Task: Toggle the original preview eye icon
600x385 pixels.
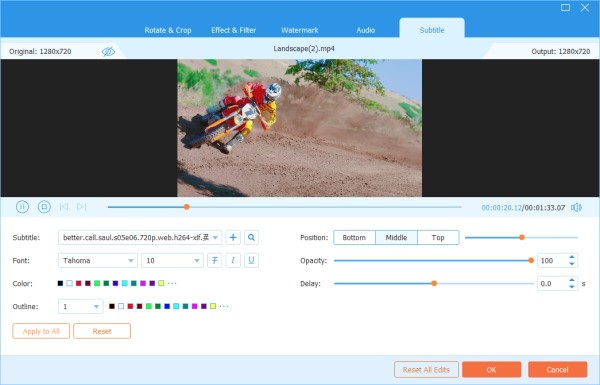Action: tap(108, 51)
